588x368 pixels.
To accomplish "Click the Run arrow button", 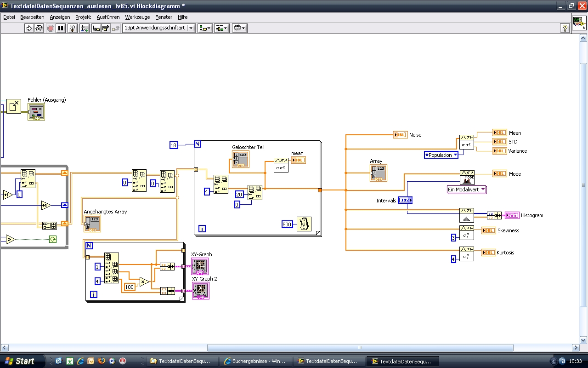I will [29, 28].
